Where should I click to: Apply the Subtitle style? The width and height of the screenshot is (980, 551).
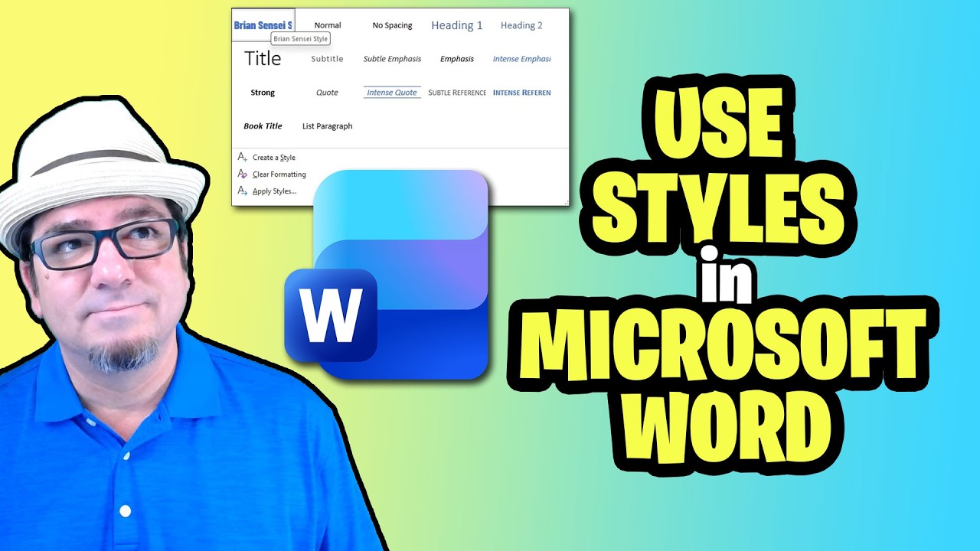click(x=328, y=59)
